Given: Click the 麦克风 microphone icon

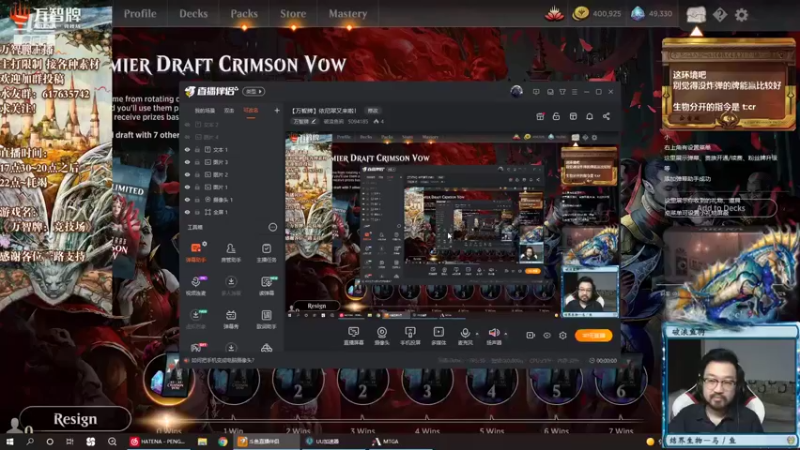Looking at the screenshot, I should (x=465, y=333).
